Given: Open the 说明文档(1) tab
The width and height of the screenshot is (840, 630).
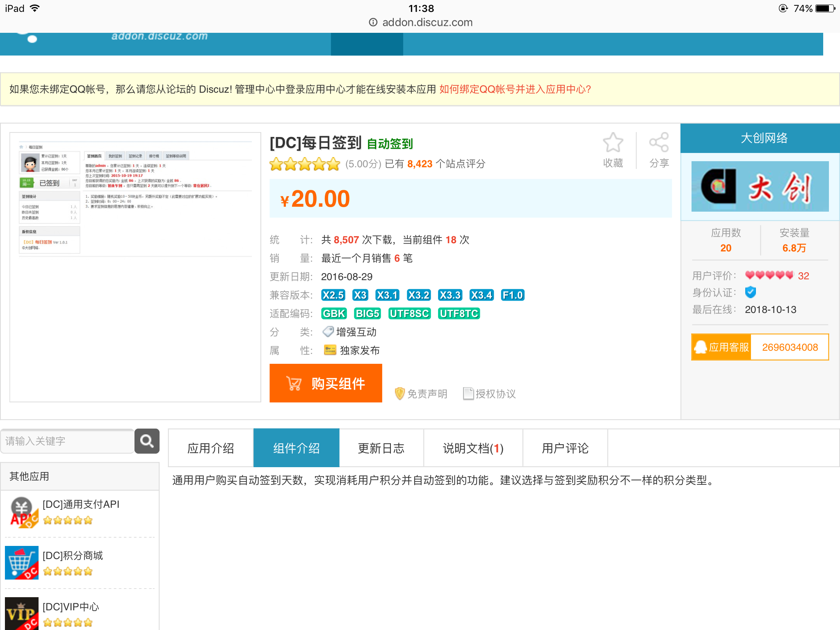Looking at the screenshot, I should click(473, 448).
